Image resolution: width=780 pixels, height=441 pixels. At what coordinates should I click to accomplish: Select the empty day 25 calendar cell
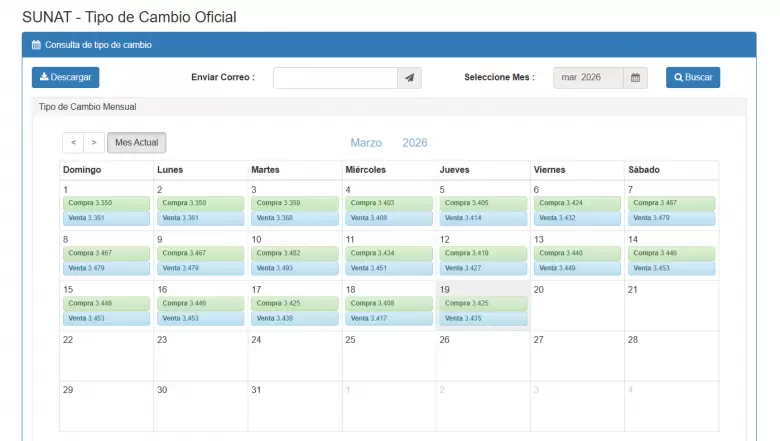388,356
